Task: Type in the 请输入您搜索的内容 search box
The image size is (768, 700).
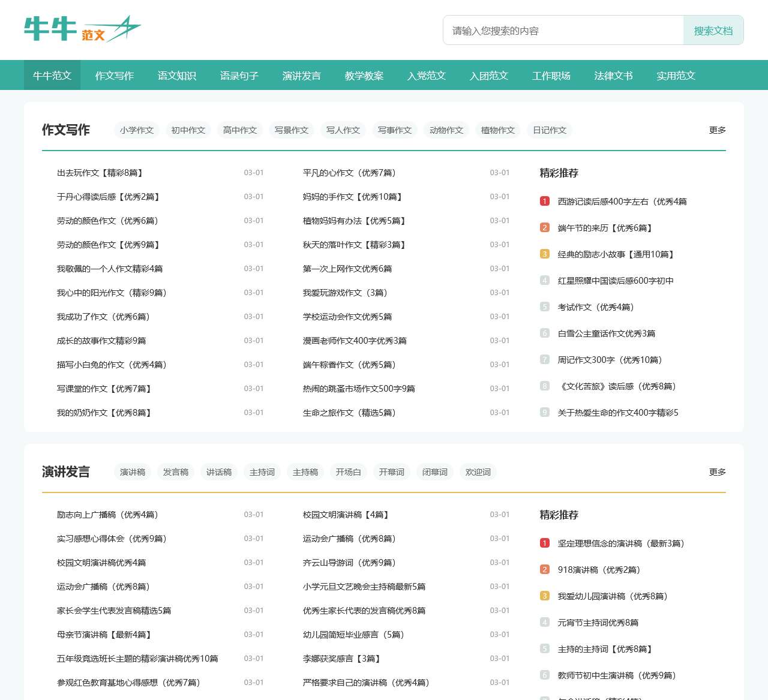Action: (563, 31)
